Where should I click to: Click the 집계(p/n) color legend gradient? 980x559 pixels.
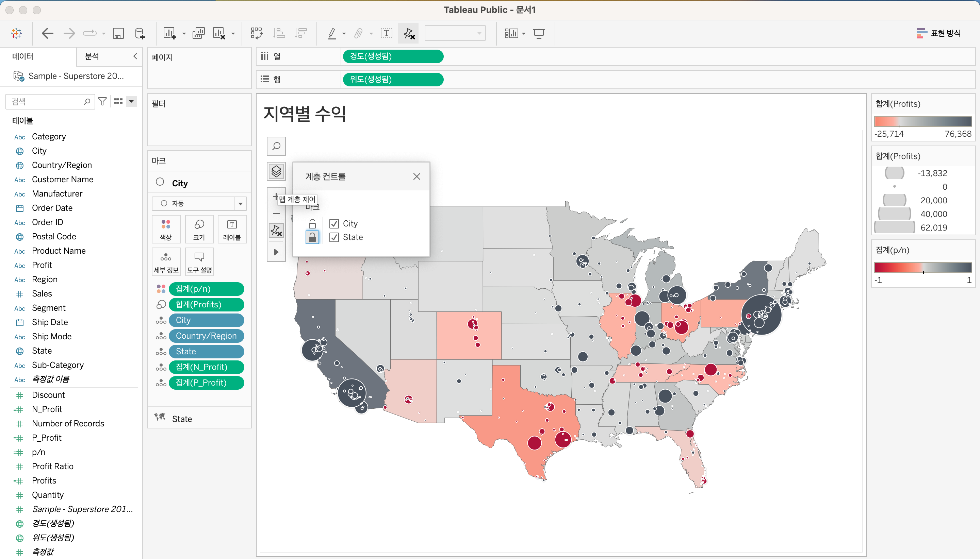pos(923,268)
